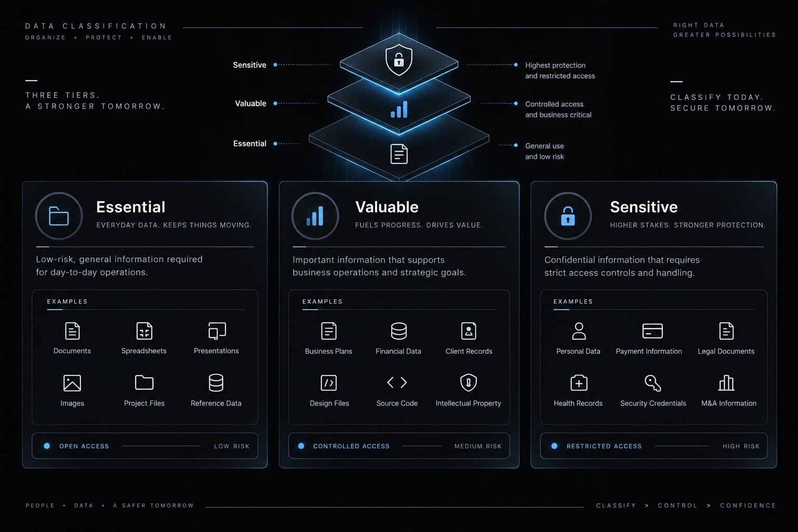Click the Reference Data database icon
Viewport: 798px width, 532px height.
pos(216,383)
